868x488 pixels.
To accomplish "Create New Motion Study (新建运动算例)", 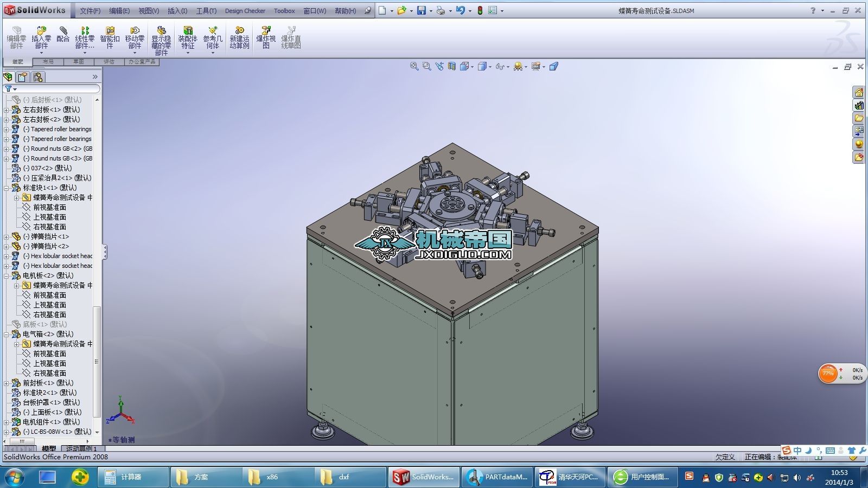I will 239,38.
